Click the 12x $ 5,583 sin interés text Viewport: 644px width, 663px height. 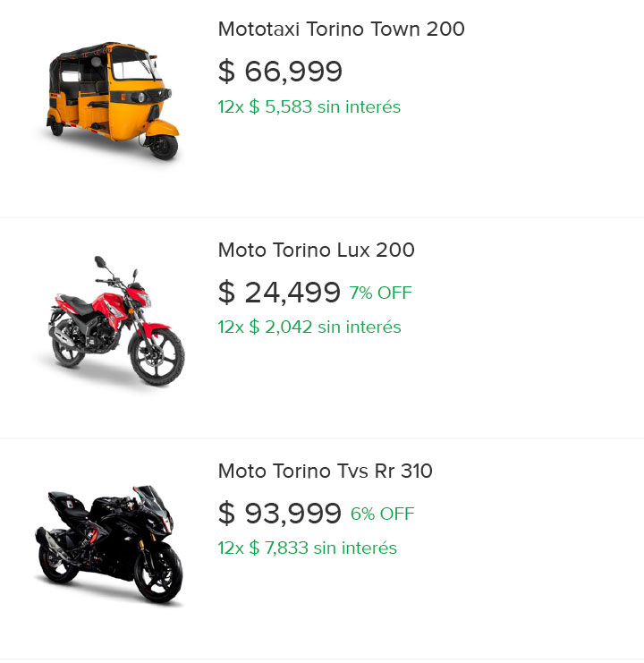[x=309, y=106]
